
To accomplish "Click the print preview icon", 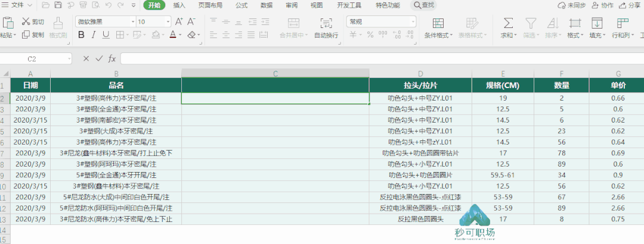I will 95,5.
